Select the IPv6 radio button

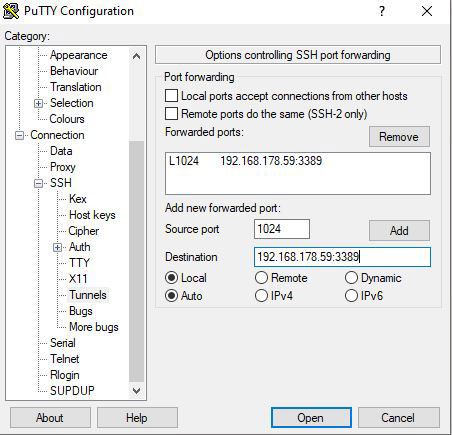(x=351, y=296)
